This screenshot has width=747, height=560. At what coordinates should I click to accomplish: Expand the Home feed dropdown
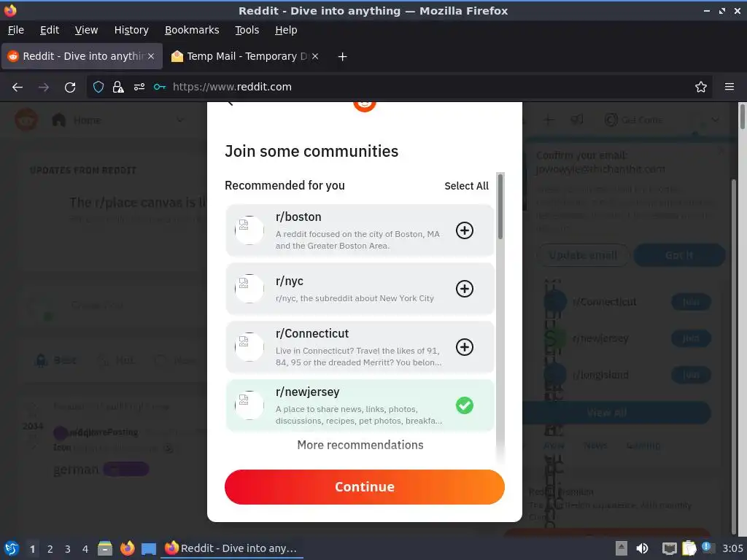tap(180, 120)
